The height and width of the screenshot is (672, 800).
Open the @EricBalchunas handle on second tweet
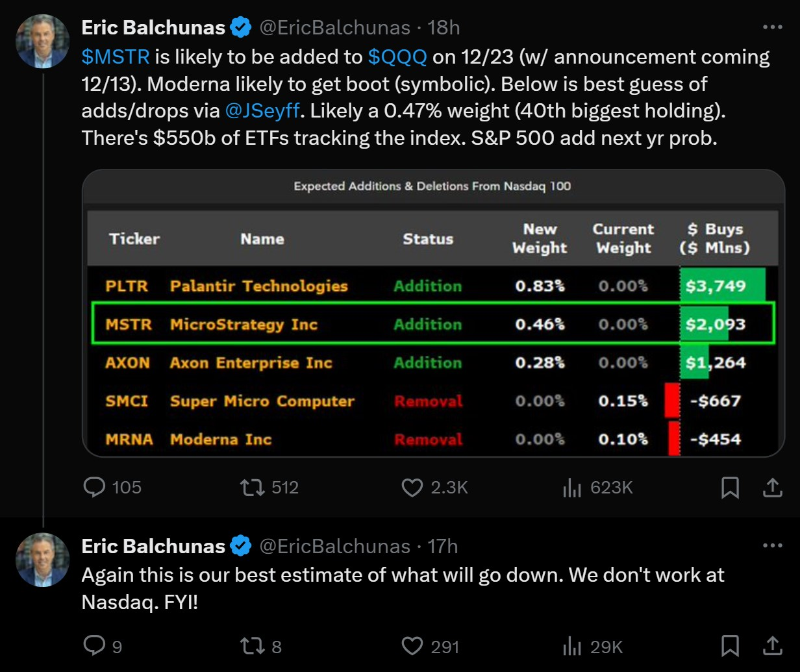pyautogui.click(x=334, y=546)
